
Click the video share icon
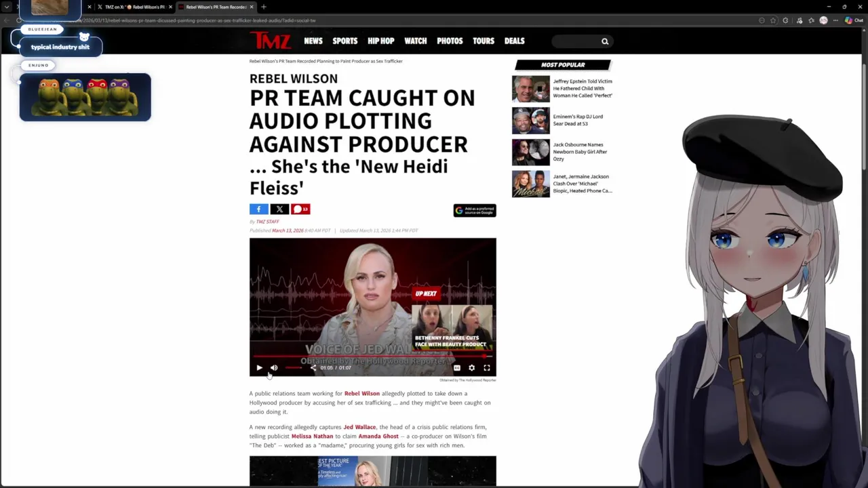[313, 367]
